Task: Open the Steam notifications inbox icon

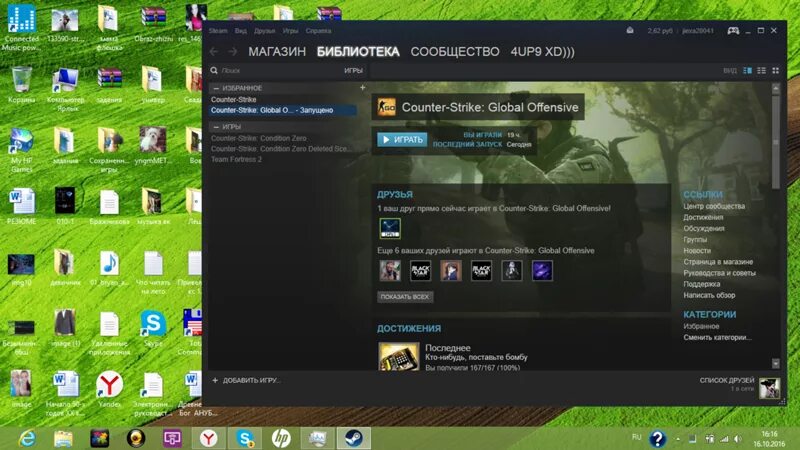Action: 630,31
